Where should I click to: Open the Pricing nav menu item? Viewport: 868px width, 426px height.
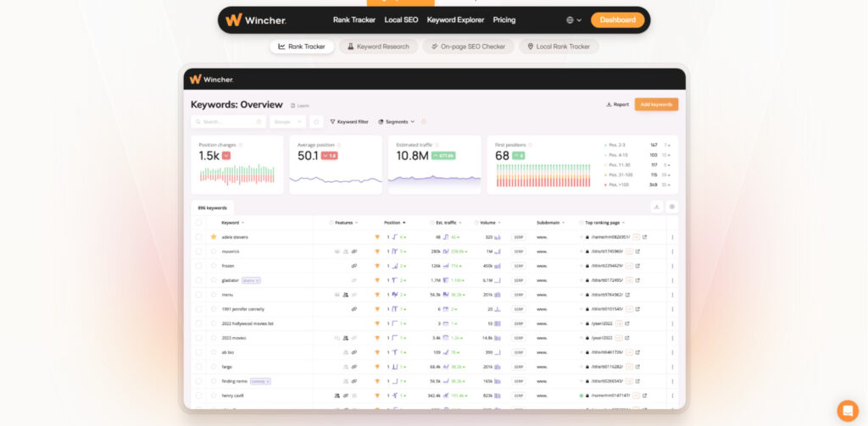pos(504,20)
